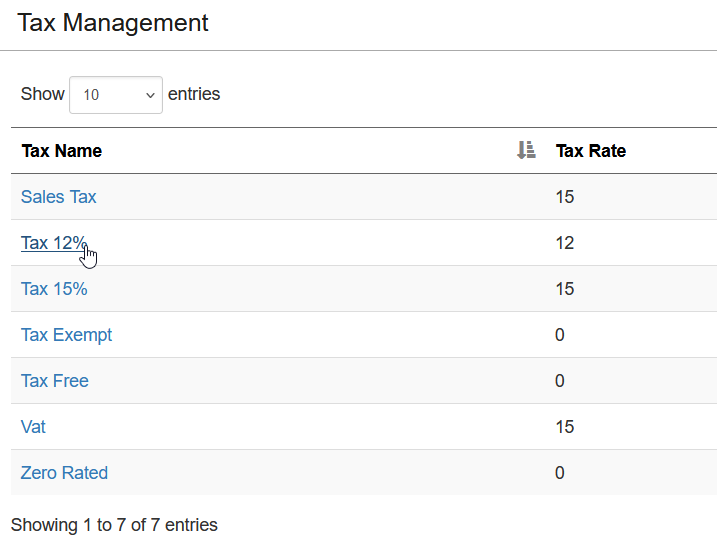Click the rate cell in Sales Tax row
The height and width of the screenshot is (555, 717).
[565, 197]
